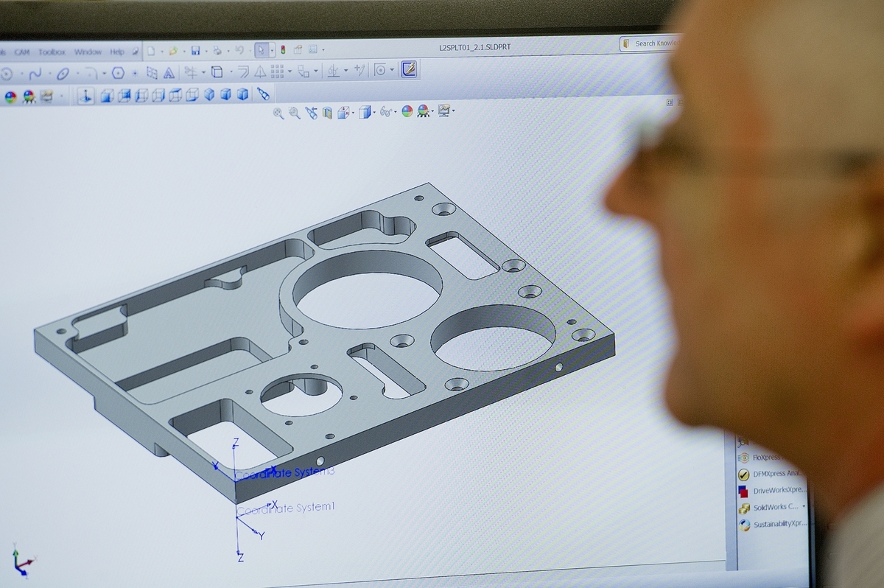Click the Rebuild traffic light icon

[x=283, y=50]
